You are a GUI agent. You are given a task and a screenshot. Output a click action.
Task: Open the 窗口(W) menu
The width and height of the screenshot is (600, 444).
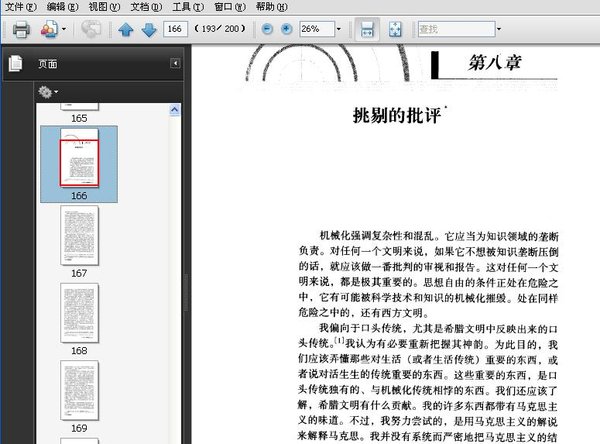click(x=230, y=7)
